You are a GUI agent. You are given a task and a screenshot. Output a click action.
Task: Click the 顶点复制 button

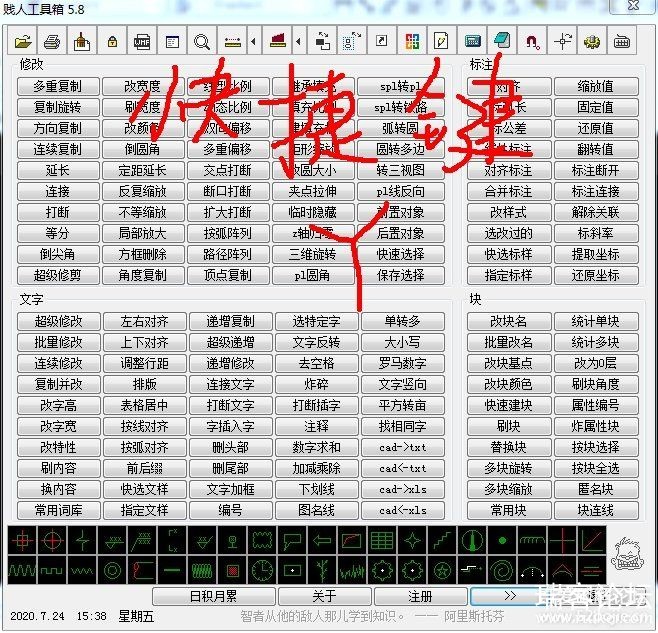pyautogui.click(x=227, y=275)
